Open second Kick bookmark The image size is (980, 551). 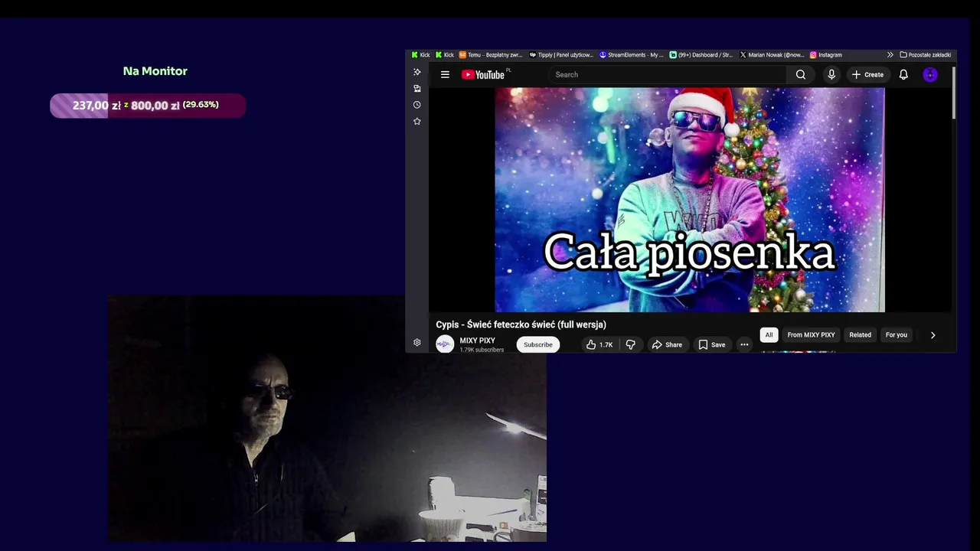pos(445,55)
